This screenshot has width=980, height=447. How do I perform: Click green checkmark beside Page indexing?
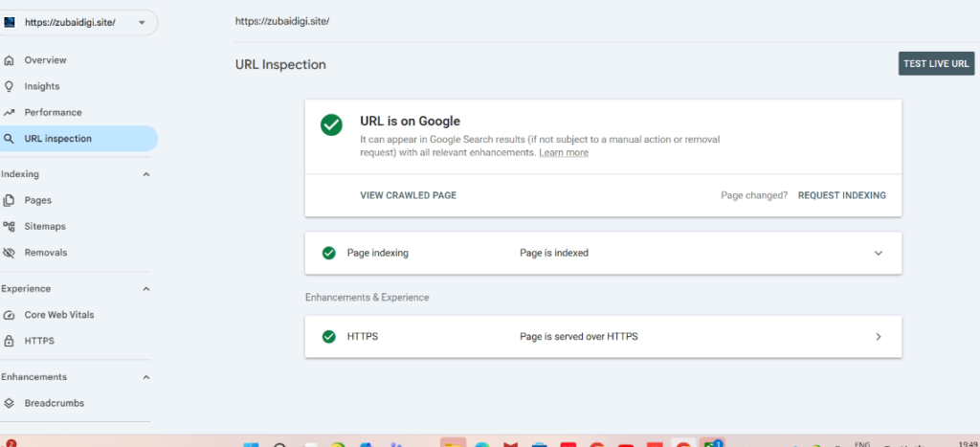329,254
